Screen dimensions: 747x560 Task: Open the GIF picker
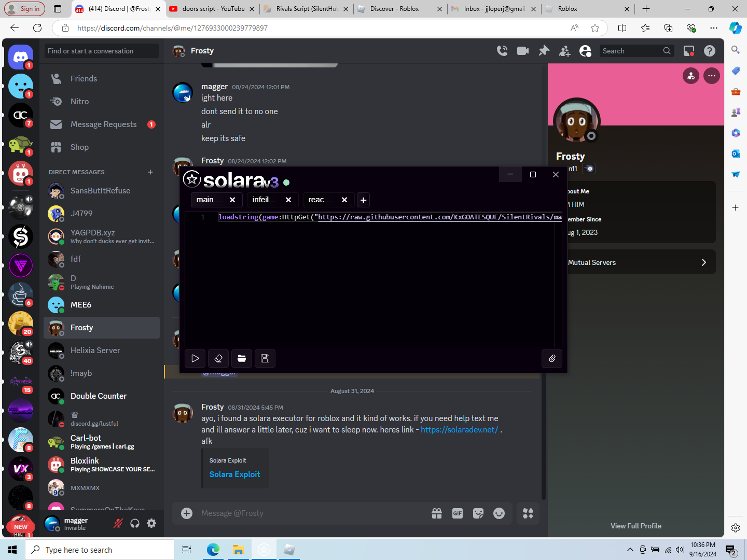click(458, 513)
